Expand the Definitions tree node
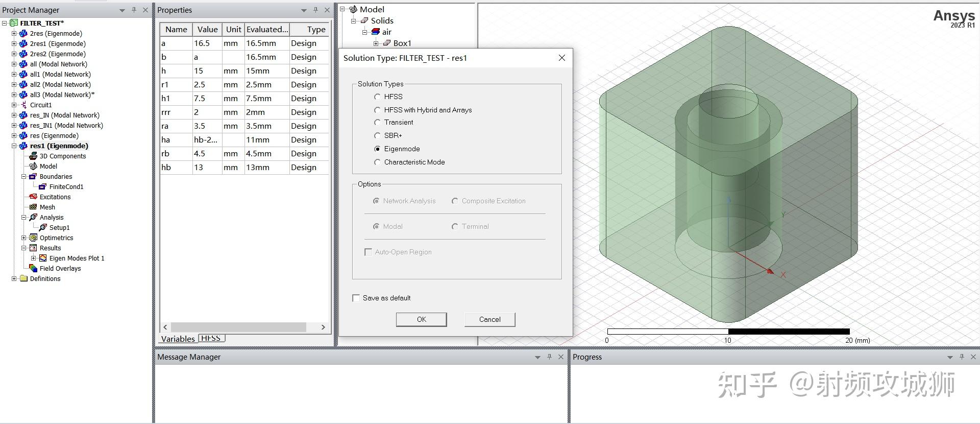This screenshot has width=980, height=424. click(x=14, y=278)
